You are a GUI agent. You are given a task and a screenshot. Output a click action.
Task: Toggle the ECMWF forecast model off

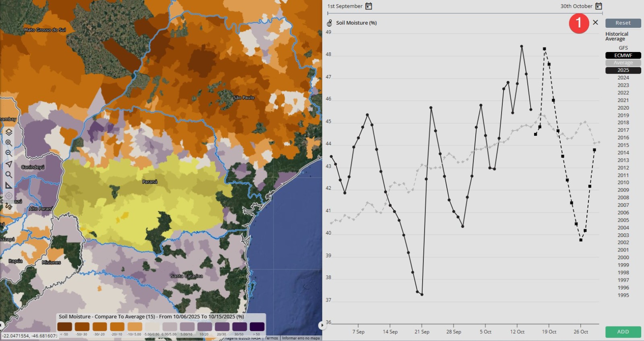623,55
